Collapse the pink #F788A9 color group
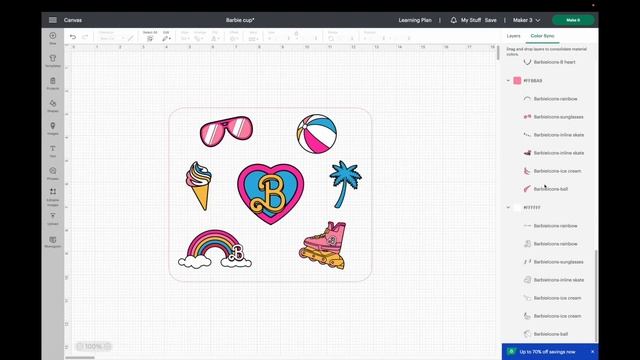Screen dimensions: 640x360 [508, 80]
